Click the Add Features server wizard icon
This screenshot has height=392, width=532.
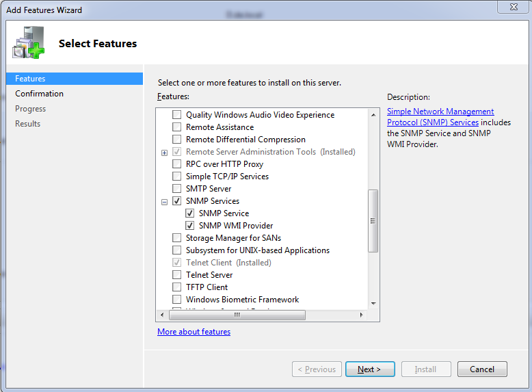point(28,43)
